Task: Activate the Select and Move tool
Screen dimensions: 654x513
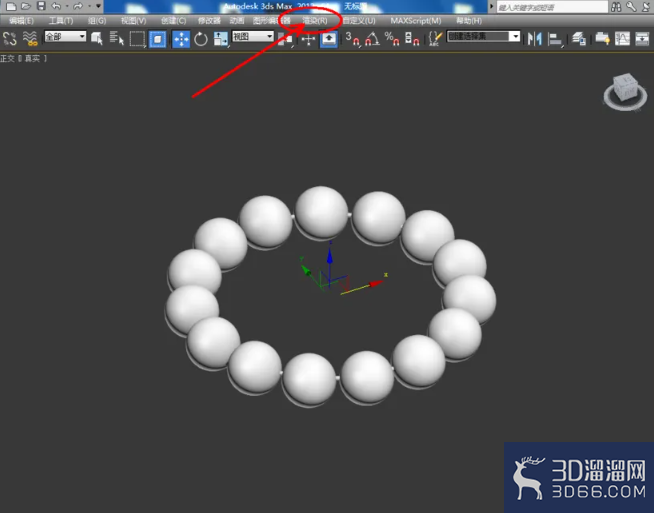Action: (181, 39)
